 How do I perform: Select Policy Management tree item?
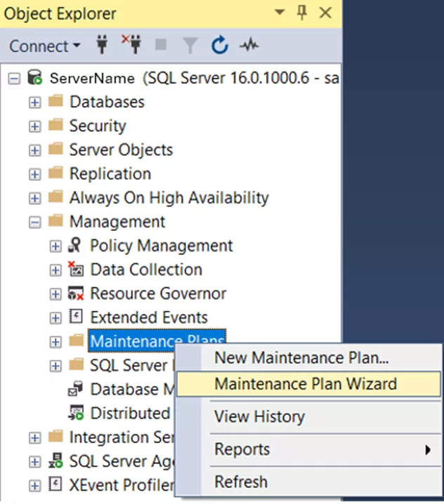pos(161,246)
